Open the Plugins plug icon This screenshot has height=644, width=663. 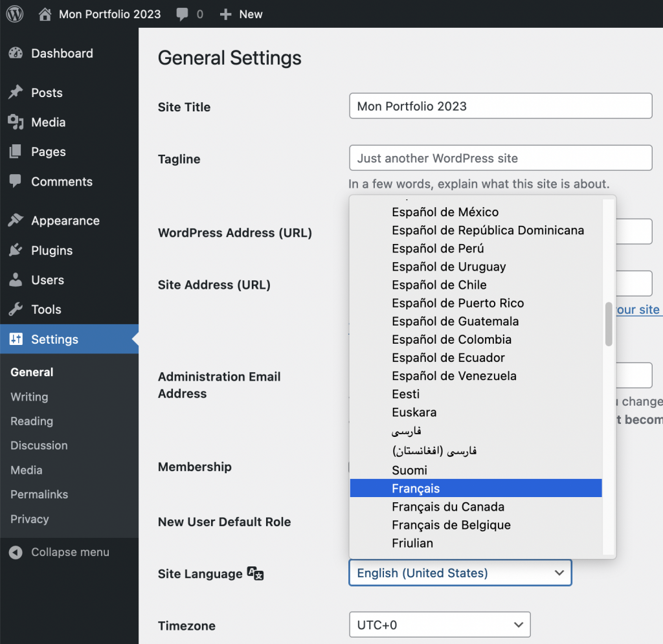tap(16, 250)
